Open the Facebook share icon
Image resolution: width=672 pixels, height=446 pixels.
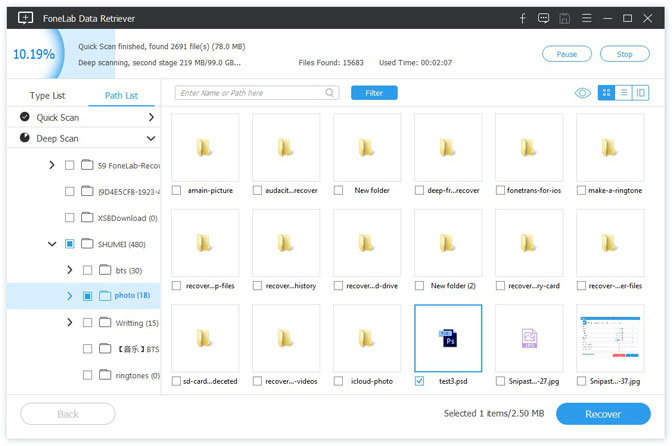(x=522, y=18)
